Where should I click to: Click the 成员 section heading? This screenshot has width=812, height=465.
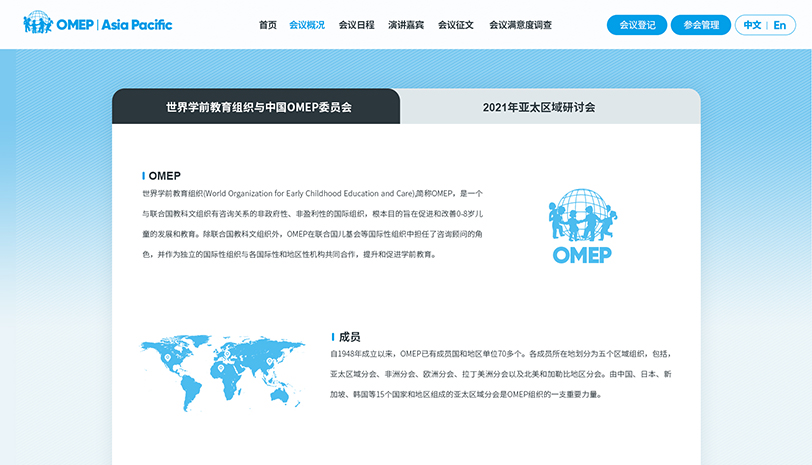click(x=349, y=337)
